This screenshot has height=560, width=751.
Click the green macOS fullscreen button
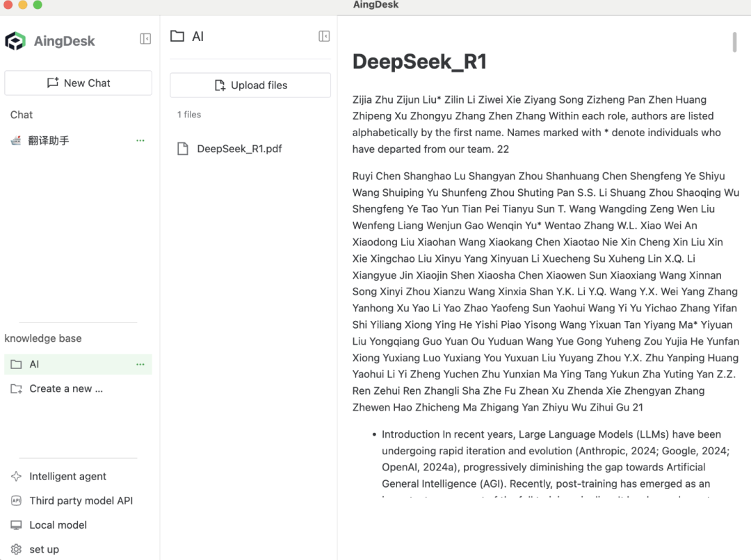point(38,5)
